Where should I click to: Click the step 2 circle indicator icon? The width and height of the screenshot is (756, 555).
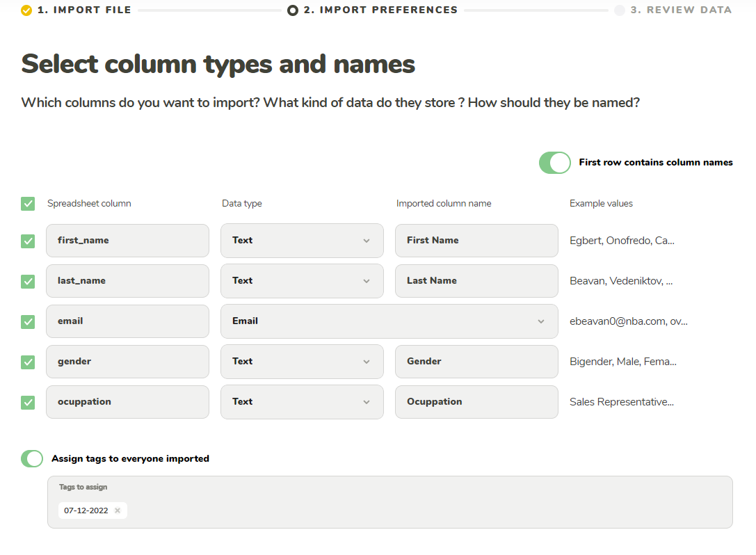[292, 10]
